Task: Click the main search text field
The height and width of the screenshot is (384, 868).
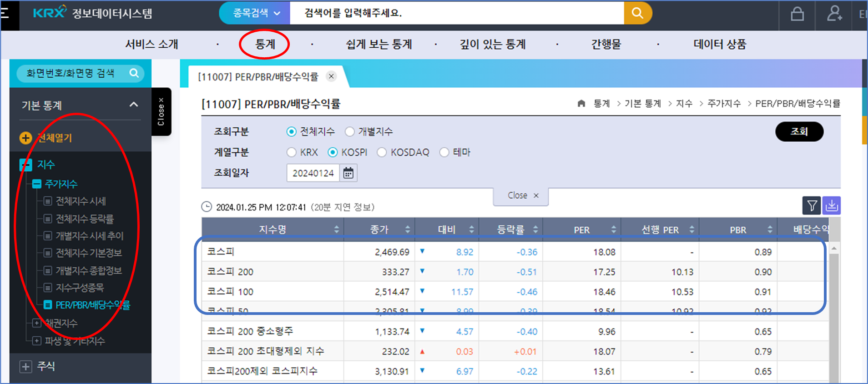Action: pyautogui.click(x=457, y=13)
